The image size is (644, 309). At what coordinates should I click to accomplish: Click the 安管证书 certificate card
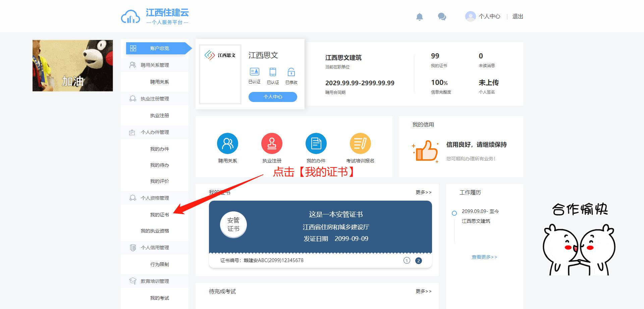pos(320,227)
